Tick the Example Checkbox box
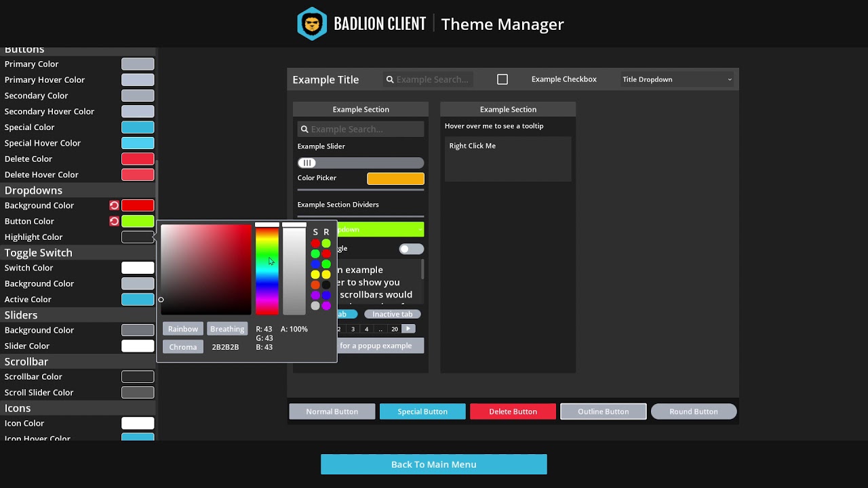Image resolution: width=868 pixels, height=488 pixels. [502, 79]
